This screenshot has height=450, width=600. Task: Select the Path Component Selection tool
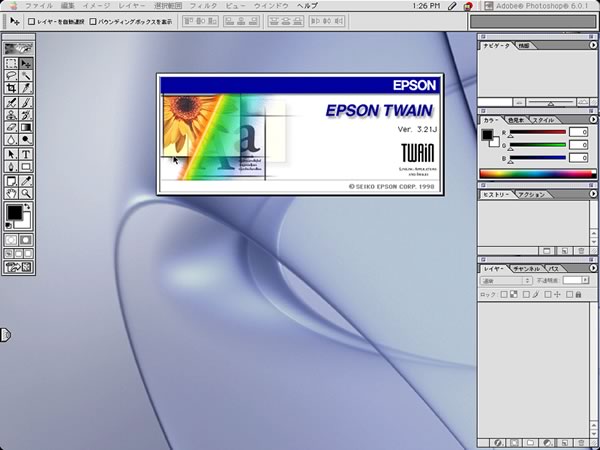click(11, 154)
